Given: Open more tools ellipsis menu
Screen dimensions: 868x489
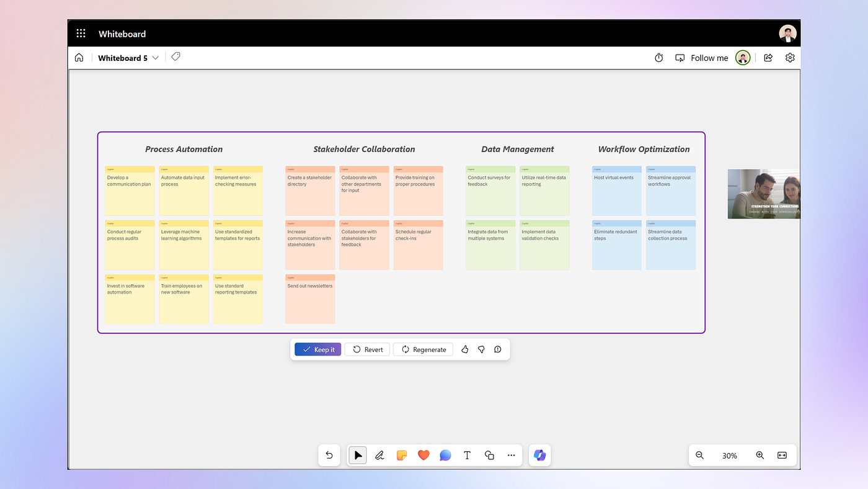Looking at the screenshot, I should click(x=511, y=455).
